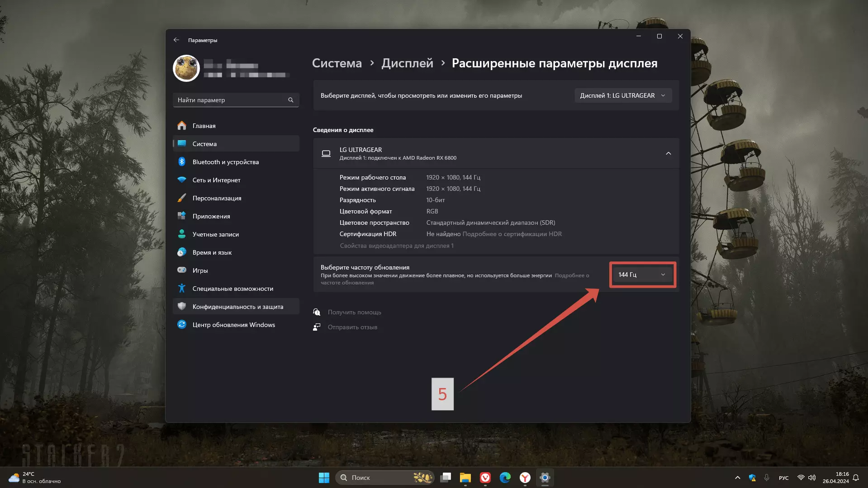Image resolution: width=868 pixels, height=488 pixels.
Task: Click the home icon beside 'Главная'
Action: [182, 125]
